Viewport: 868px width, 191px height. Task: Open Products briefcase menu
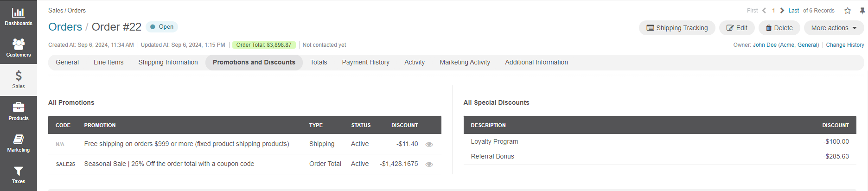[x=19, y=111]
